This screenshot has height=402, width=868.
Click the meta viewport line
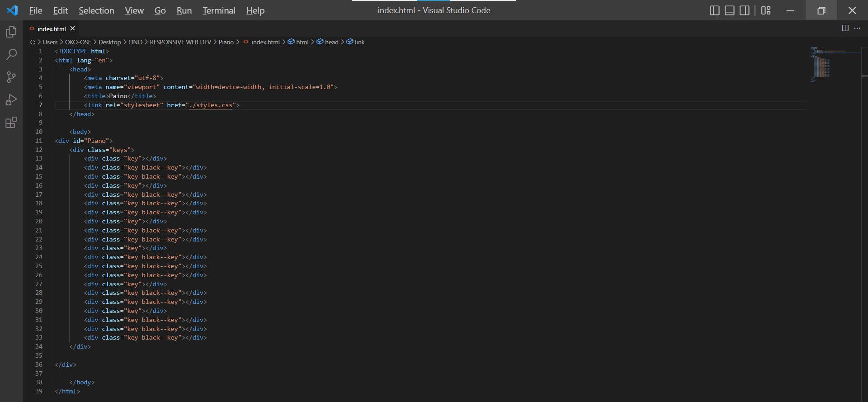coord(211,87)
